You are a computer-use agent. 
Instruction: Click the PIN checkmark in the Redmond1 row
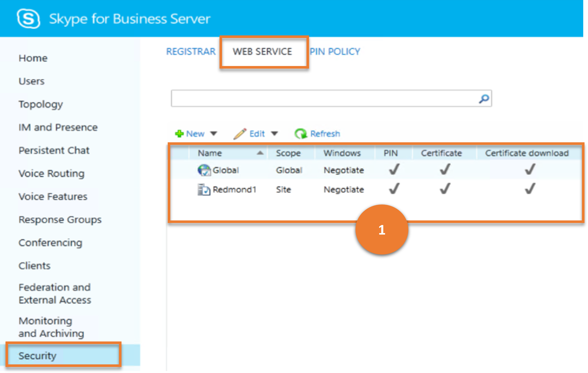pyautogui.click(x=394, y=189)
